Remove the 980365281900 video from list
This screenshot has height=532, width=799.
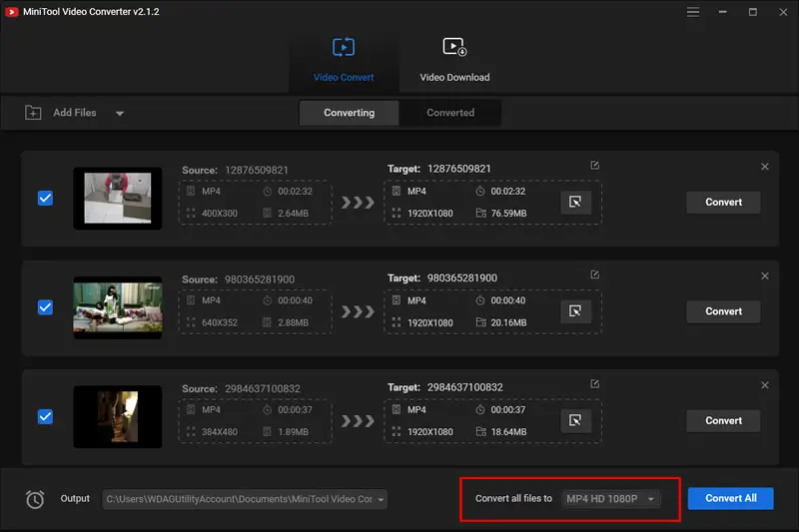[x=765, y=275]
